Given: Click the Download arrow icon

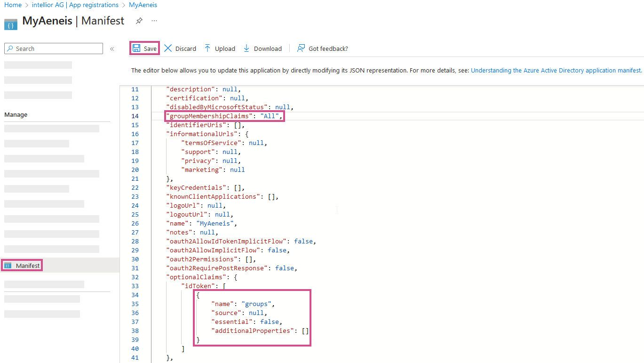Looking at the screenshot, I should [x=246, y=48].
